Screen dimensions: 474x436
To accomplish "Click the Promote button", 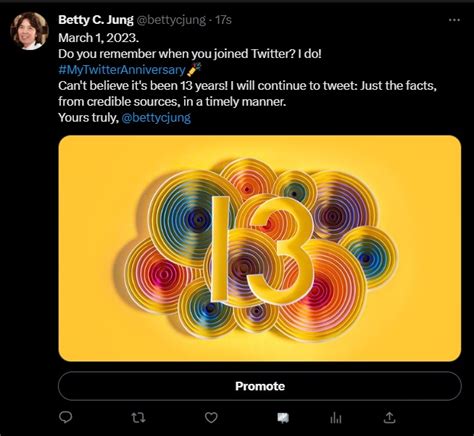I will [260, 386].
